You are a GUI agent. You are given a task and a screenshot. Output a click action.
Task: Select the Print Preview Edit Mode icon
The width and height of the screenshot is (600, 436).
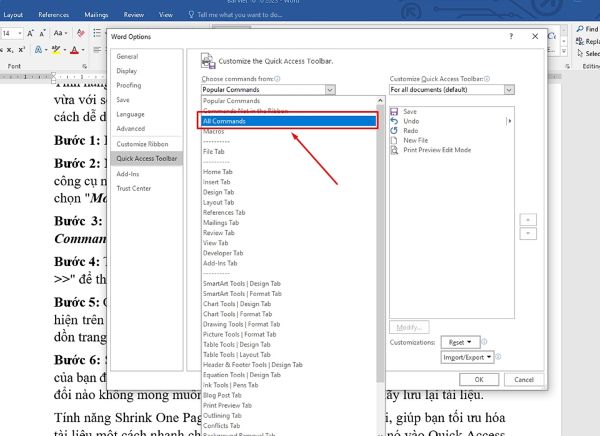[x=396, y=149]
